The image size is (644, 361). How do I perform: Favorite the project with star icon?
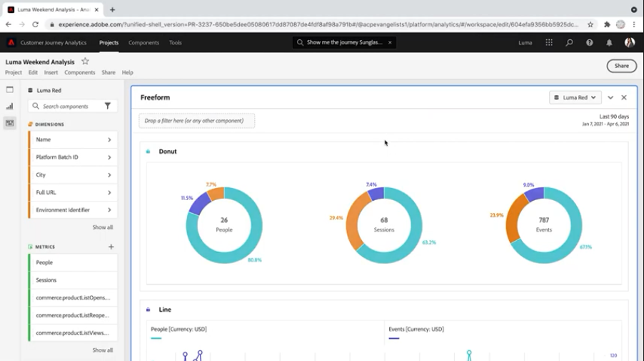coord(85,61)
